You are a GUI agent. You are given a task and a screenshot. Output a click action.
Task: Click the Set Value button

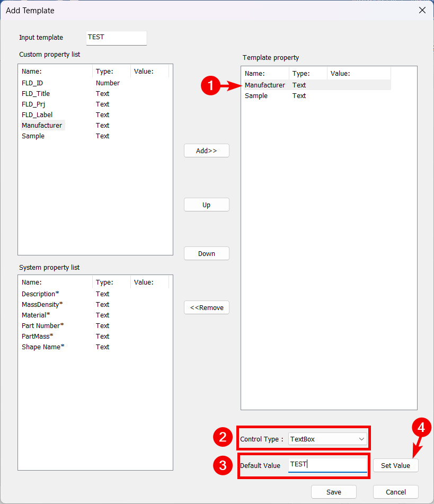[x=395, y=465]
